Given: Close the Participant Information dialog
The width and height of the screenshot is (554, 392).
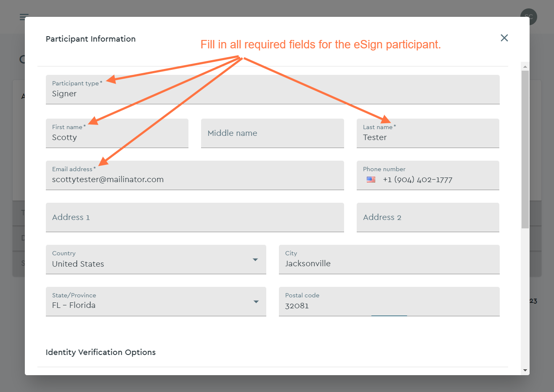Looking at the screenshot, I should (504, 38).
